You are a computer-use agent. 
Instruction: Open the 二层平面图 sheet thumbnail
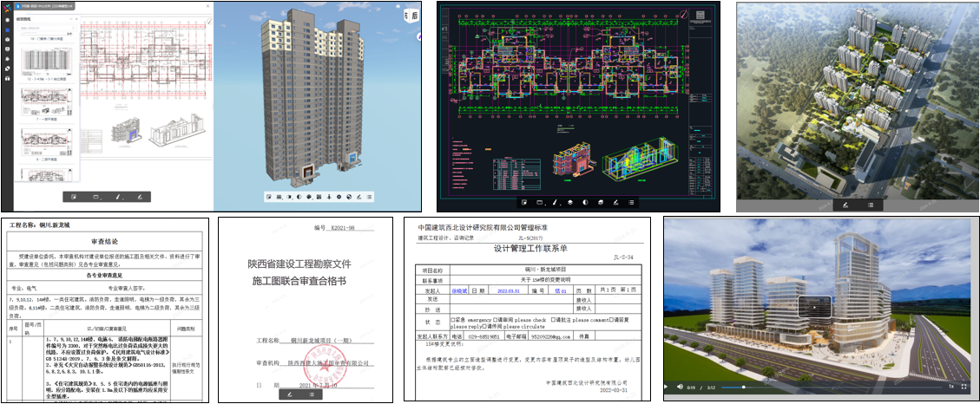[x=47, y=144]
